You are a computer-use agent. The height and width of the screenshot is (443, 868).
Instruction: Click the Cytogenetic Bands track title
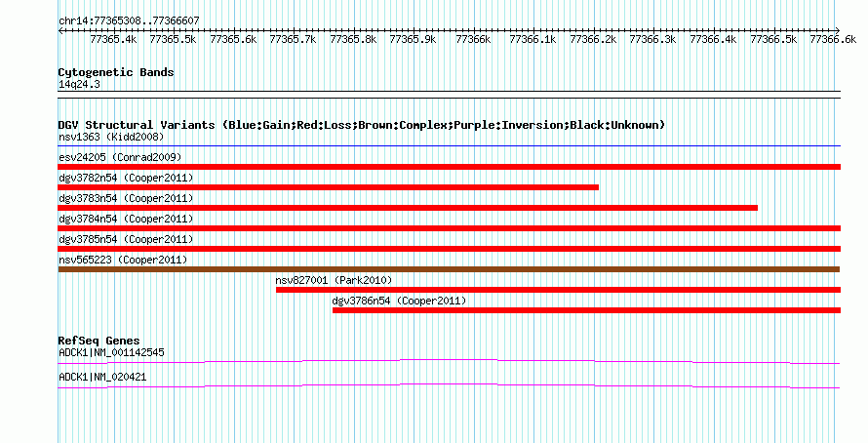click(x=116, y=72)
